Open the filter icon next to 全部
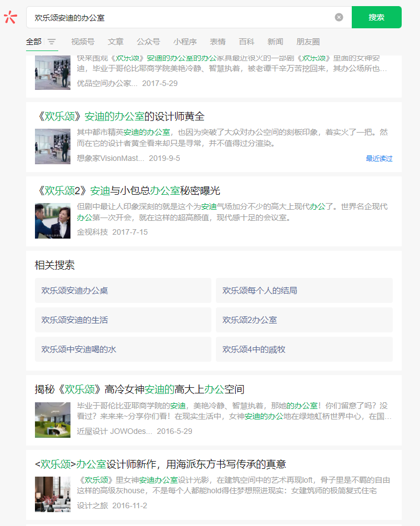Screen dimensions: 420x526 coord(52,42)
